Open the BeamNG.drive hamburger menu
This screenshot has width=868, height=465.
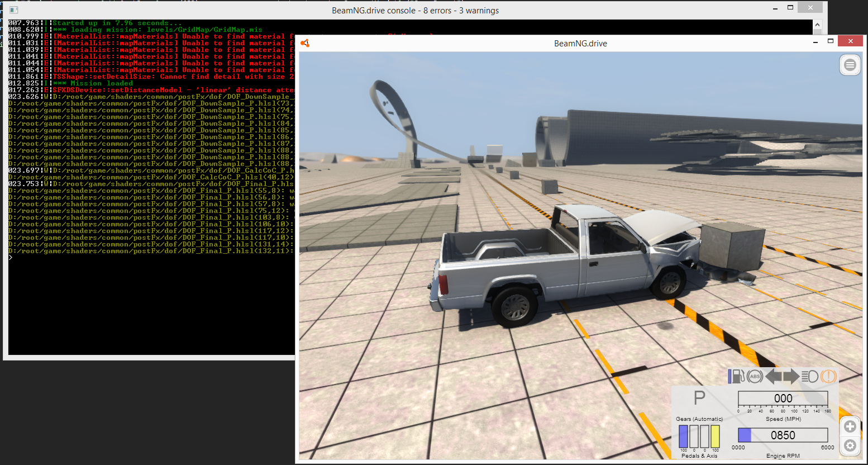(x=850, y=65)
